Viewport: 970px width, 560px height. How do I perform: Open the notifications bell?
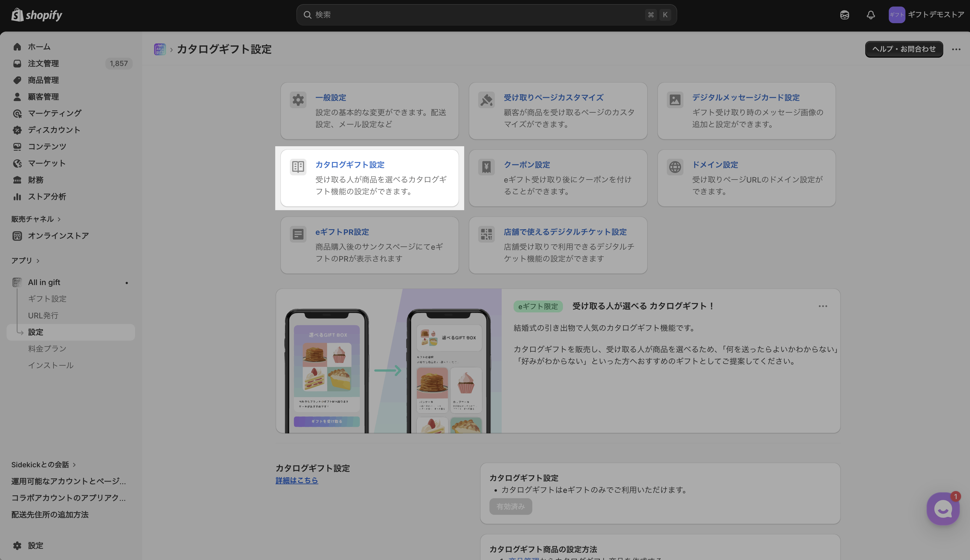(x=871, y=15)
